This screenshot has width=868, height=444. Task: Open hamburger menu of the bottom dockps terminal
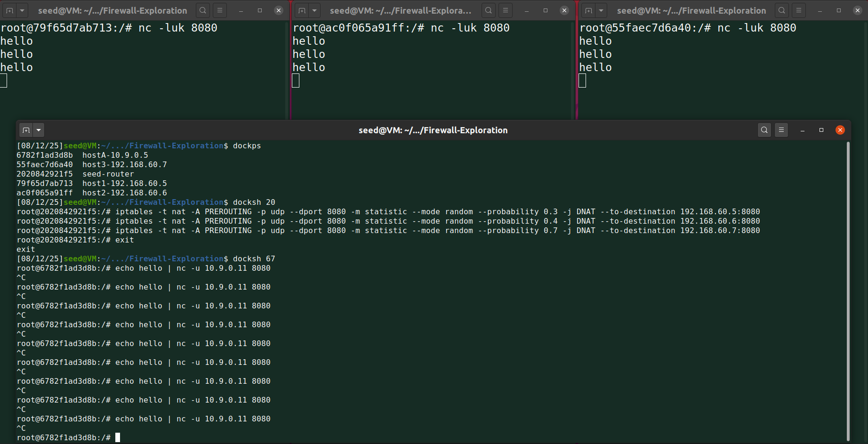coord(781,130)
